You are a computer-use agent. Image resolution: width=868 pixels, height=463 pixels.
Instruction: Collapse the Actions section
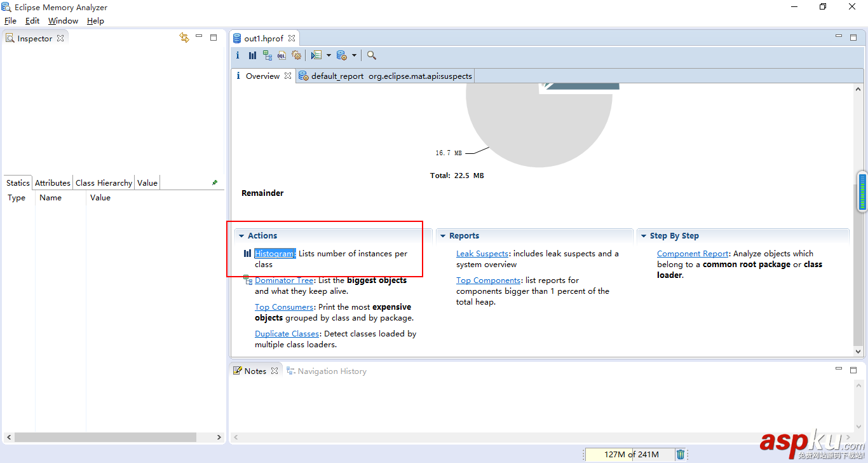[x=241, y=236]
